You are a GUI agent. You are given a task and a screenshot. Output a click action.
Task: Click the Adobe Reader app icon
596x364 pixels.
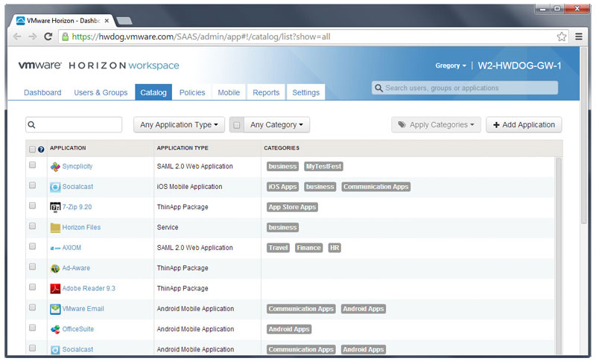click(x=55, y=289)
